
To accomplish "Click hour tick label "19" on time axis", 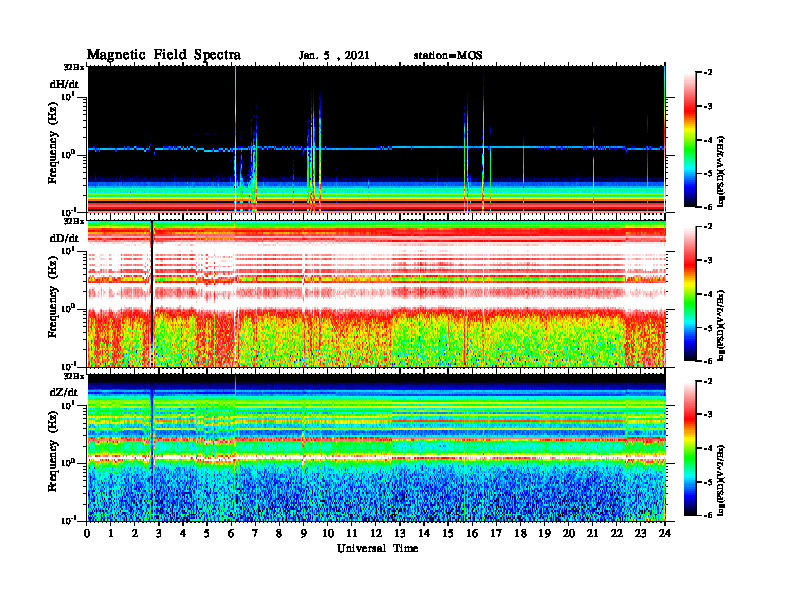I will coord(544,534).
